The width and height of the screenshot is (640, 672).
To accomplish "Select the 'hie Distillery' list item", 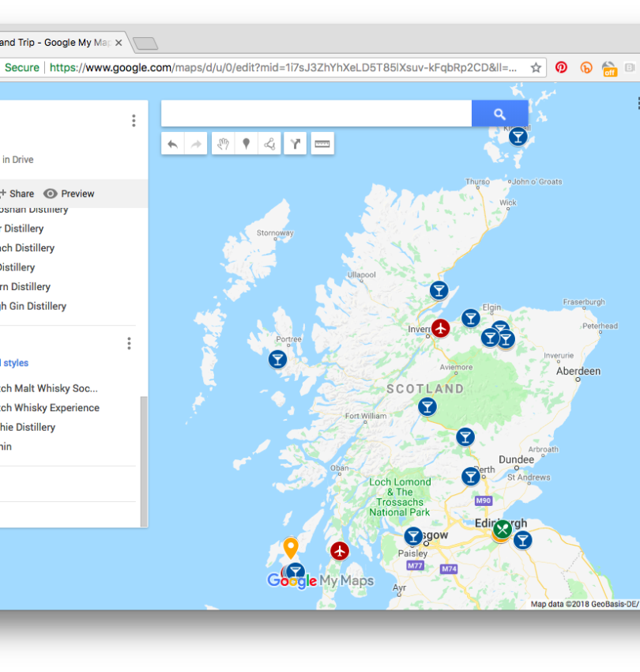I will click(28, 427).
